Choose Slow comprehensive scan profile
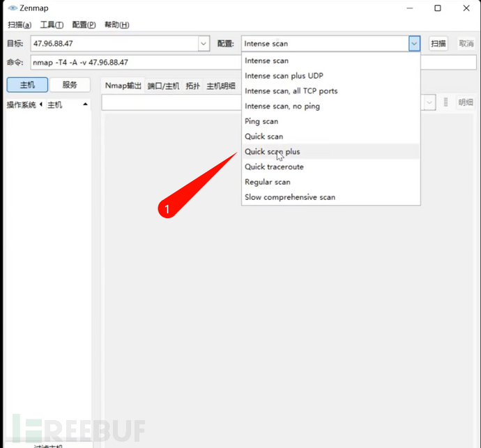This screenshot has height=448, width=481. point(330,197)
